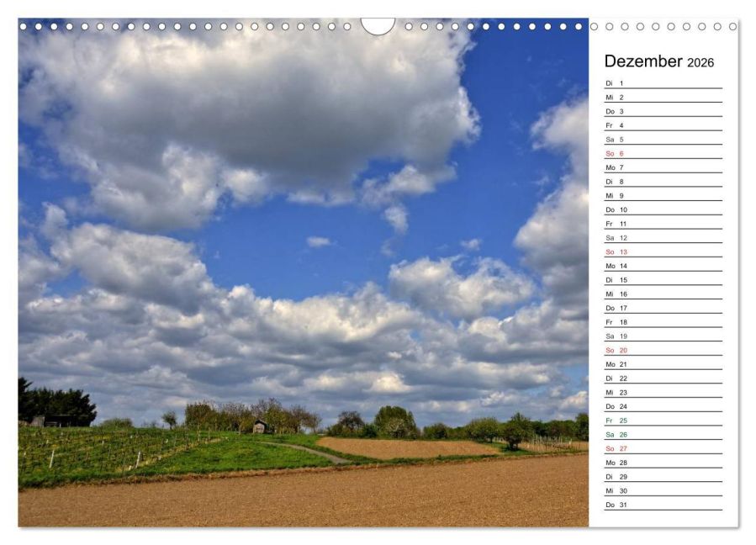756x545 pixels.
Task: Click the Dezember 2026 calendar title
Action: [x=658, y=61]
